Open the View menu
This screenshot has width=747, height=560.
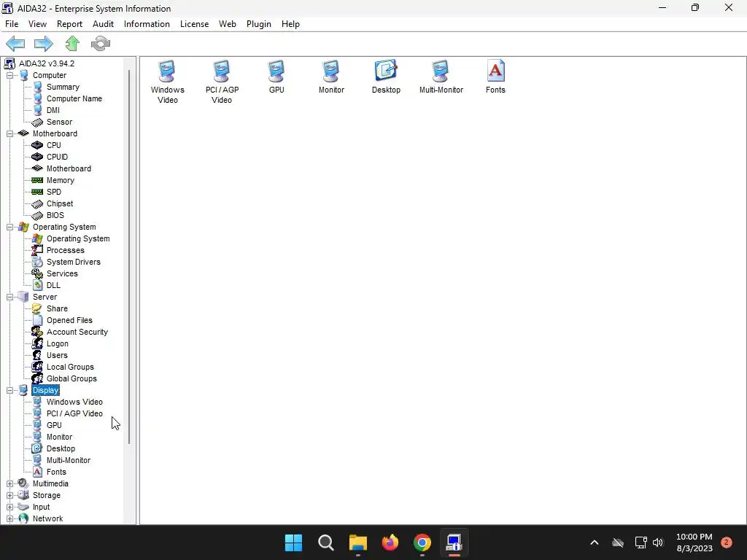[x=37, y=24]
